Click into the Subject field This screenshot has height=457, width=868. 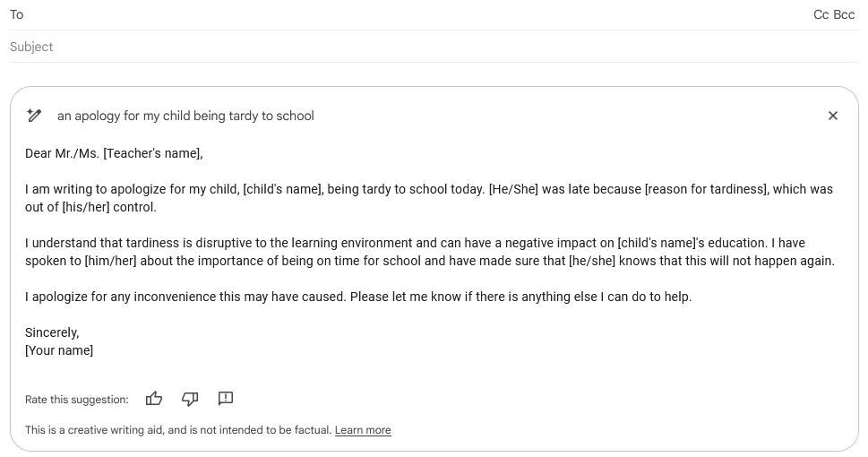(x=434, y=47)
